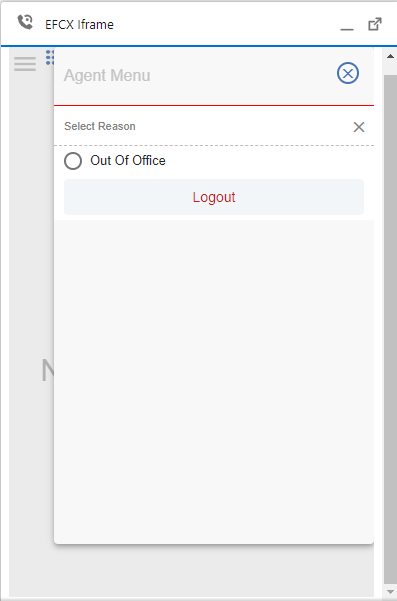Click the Select Reason label
The width and height of the screenshot is (397, 601).
(x=100, y=126)
